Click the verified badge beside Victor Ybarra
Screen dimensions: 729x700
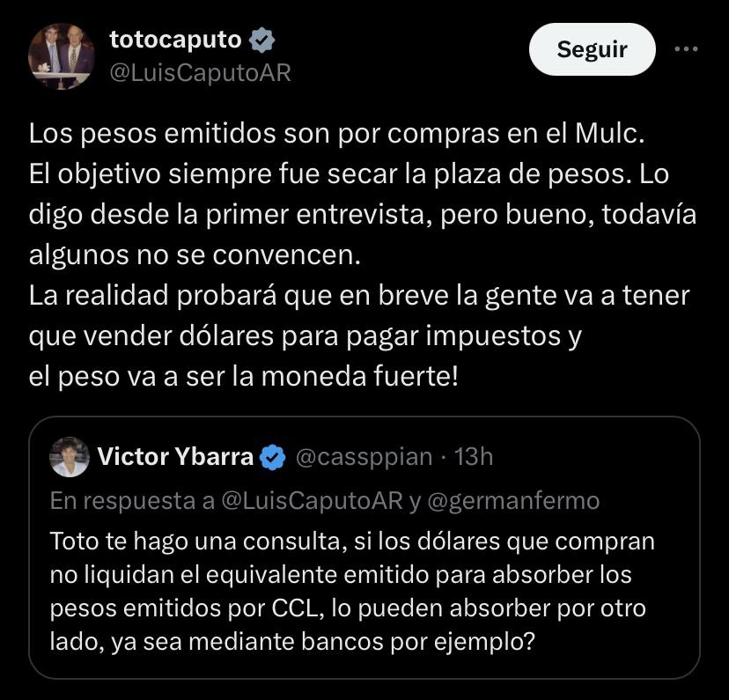[274, 458]
